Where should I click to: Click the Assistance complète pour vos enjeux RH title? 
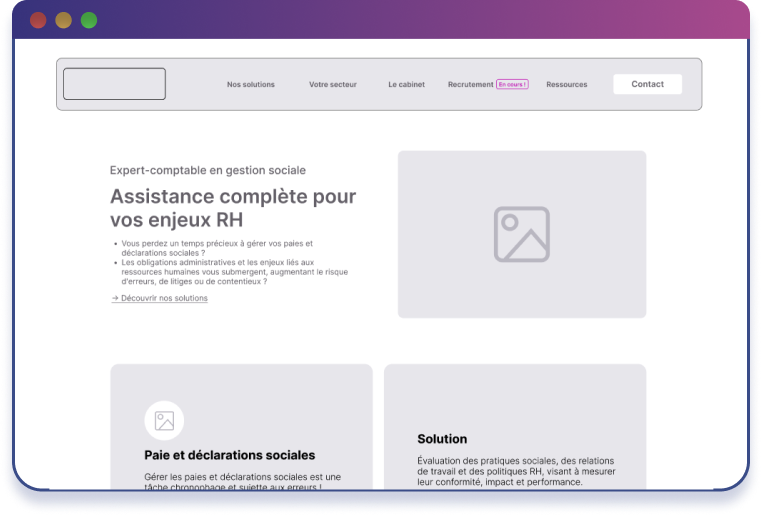(x=233, y=208)
